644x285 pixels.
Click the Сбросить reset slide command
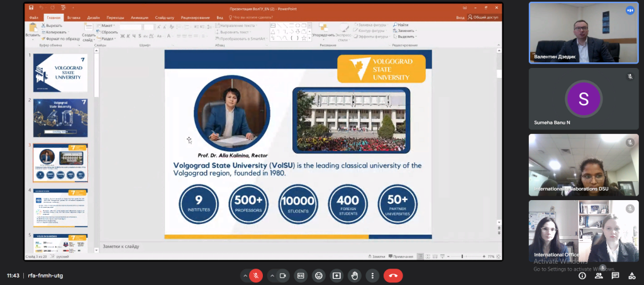pos(107,32)
